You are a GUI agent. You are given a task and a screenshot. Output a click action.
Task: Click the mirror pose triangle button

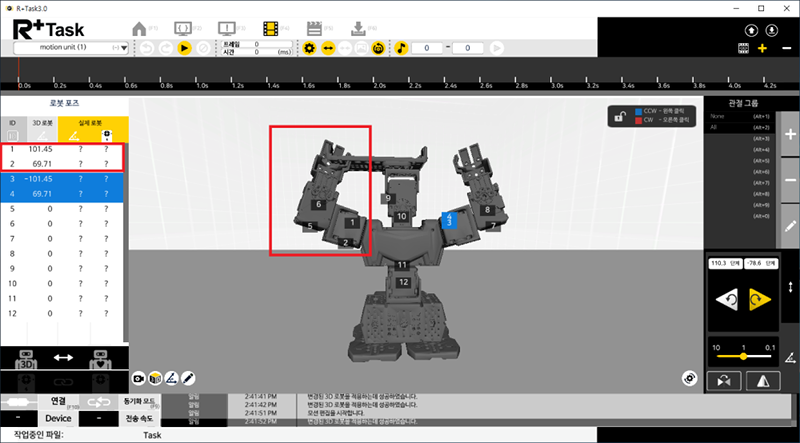click(x=761, y=380)
